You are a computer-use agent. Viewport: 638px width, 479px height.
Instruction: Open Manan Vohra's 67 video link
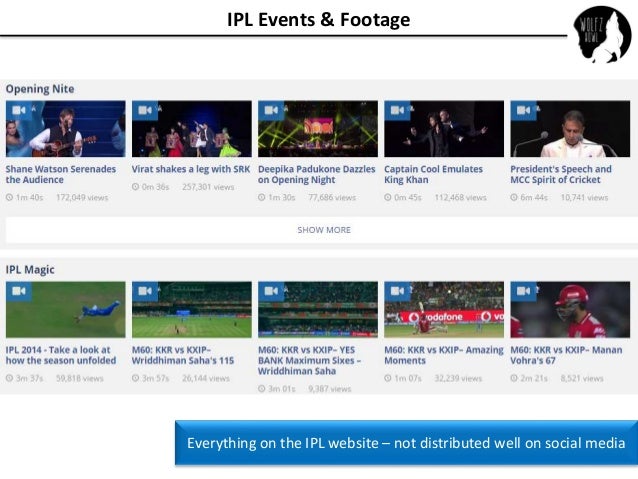pos(566,355)
